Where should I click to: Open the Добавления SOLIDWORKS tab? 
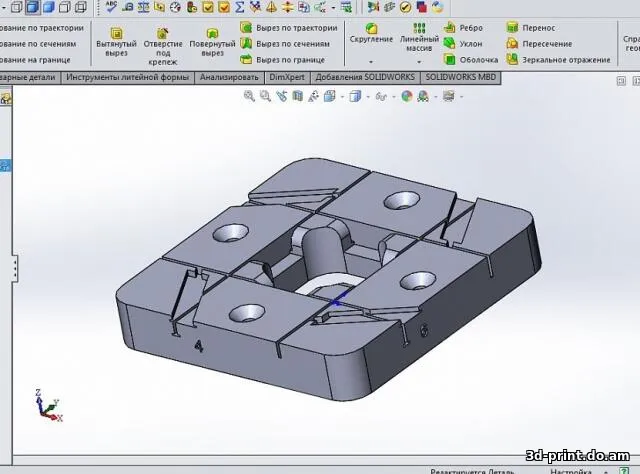point(365,77)
